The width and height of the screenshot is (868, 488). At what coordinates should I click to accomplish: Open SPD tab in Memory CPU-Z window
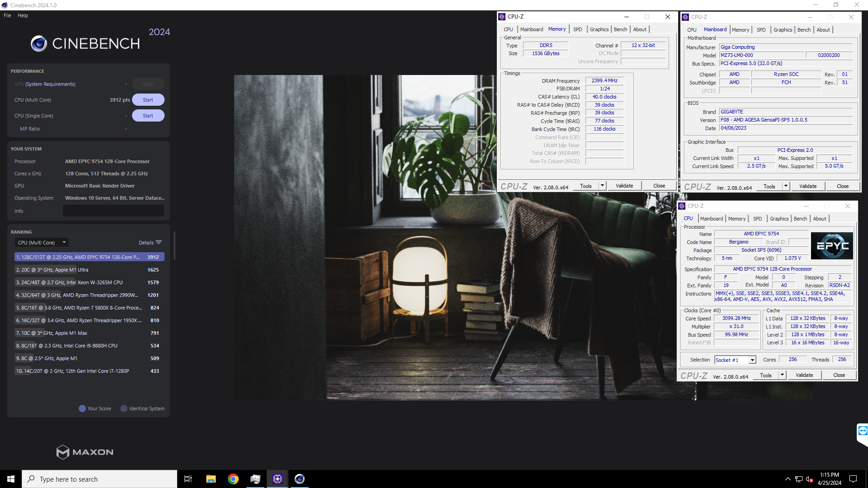click(x=578, y=29)
